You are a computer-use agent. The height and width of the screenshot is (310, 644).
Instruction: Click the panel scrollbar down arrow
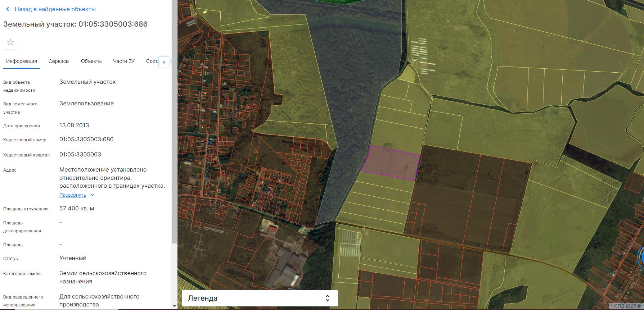coord(174,306)
